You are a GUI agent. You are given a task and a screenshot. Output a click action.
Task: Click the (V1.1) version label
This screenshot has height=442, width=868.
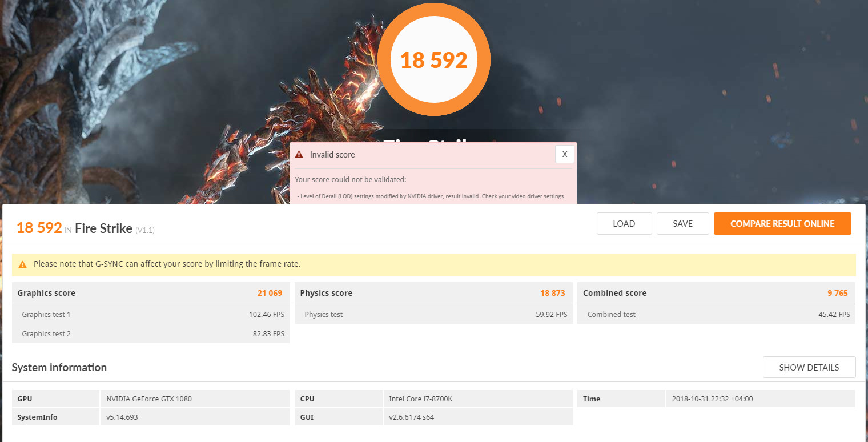pos(145,230)
